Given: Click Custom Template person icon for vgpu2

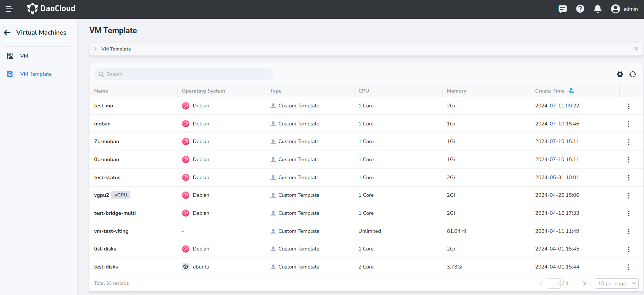Looking at the screenshot, I should pyautogui.click(x=273, y=195).
